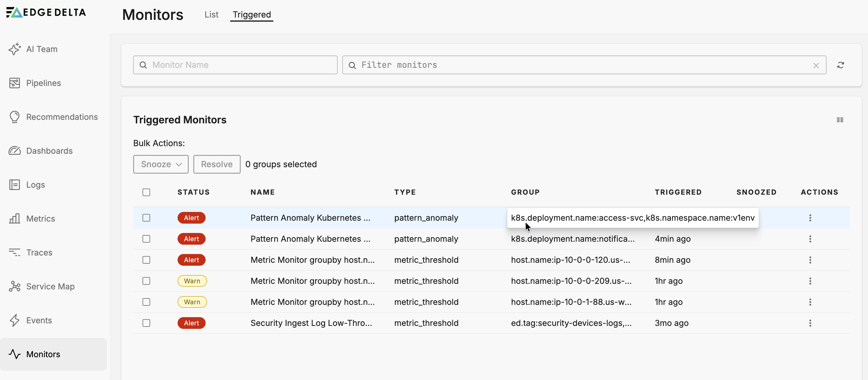Select the Security Ingest Log monitor checkbox
This screenshot has width=868, height=380.
146,323
